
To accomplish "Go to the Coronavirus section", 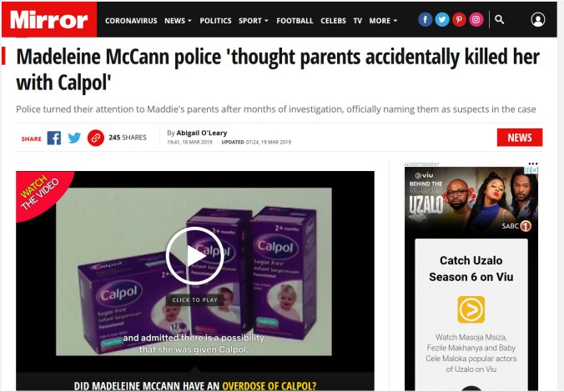I will coord(131,21).
